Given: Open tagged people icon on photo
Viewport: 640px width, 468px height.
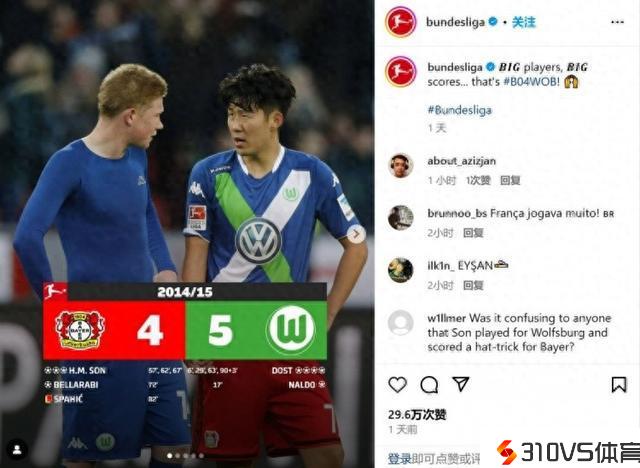Looking at the screenshot, I should (17, 449).
